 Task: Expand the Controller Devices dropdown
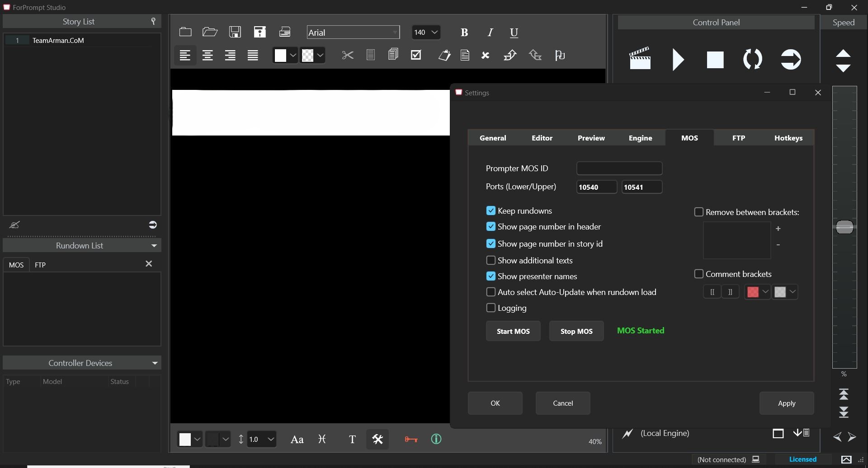(155, 363)
